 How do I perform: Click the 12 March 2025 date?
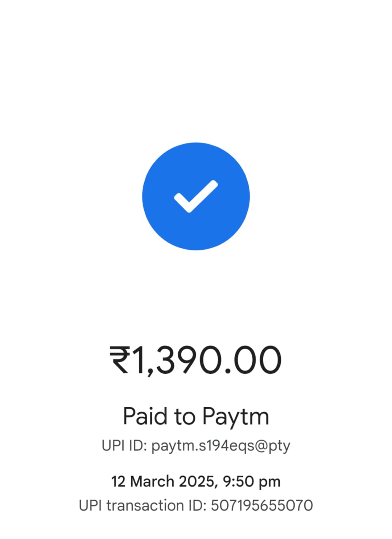pyautogui.click(x=164, y=482)
